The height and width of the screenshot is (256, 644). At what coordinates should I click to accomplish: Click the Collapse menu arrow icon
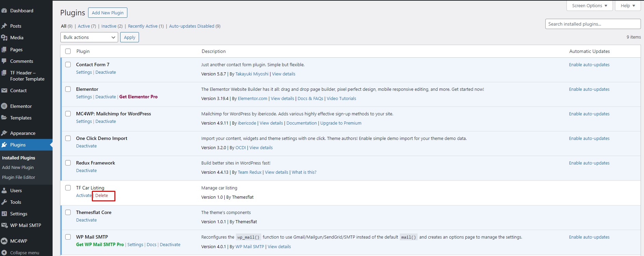click(4, 253)
